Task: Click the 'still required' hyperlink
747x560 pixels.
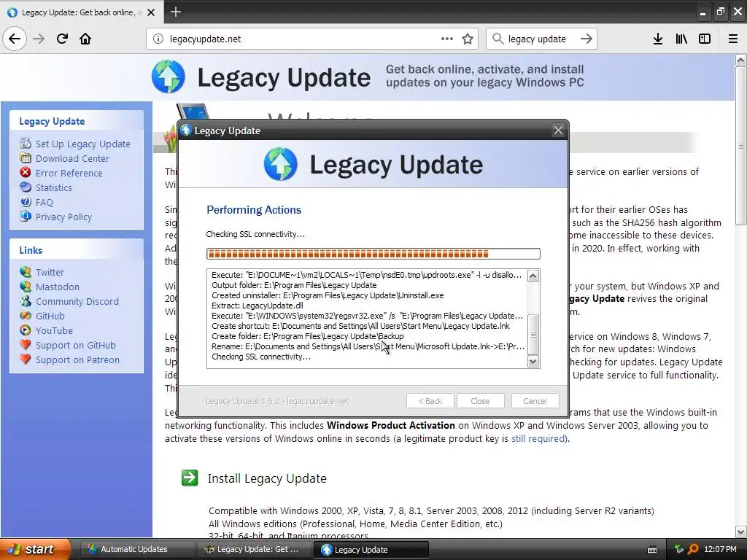Action: (538, 438)
